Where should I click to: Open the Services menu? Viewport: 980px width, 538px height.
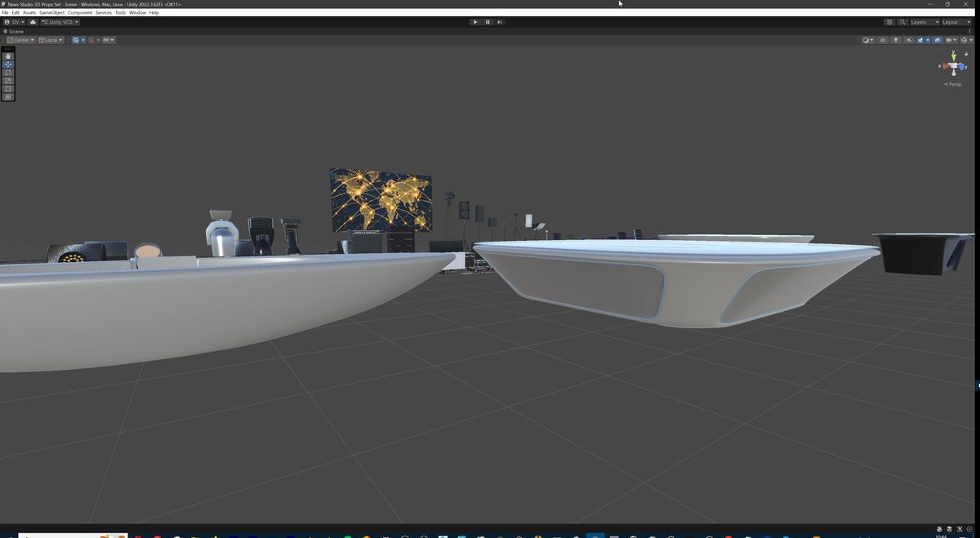[x=104, y=12]
